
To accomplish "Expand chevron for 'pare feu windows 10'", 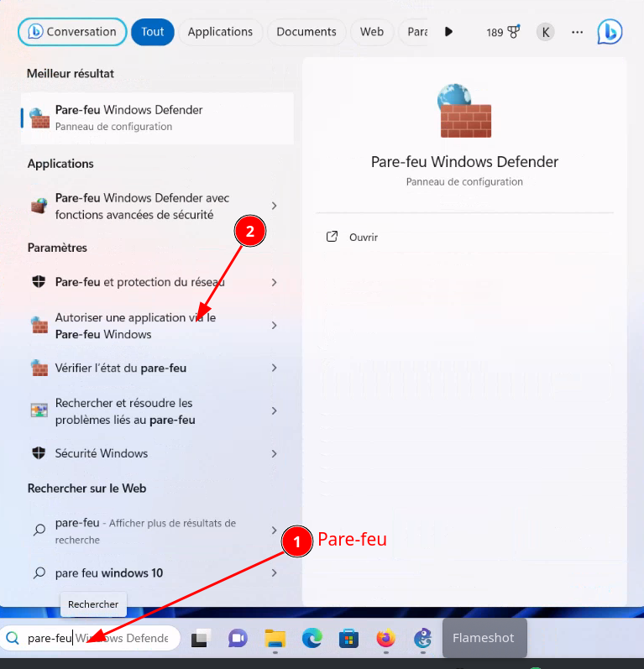I will (274, 573).
